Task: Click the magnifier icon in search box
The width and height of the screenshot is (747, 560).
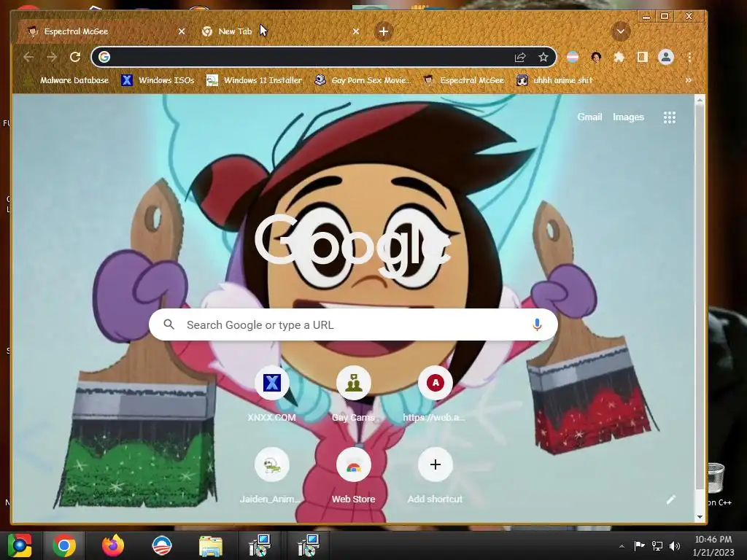Action: click(169, 324)
